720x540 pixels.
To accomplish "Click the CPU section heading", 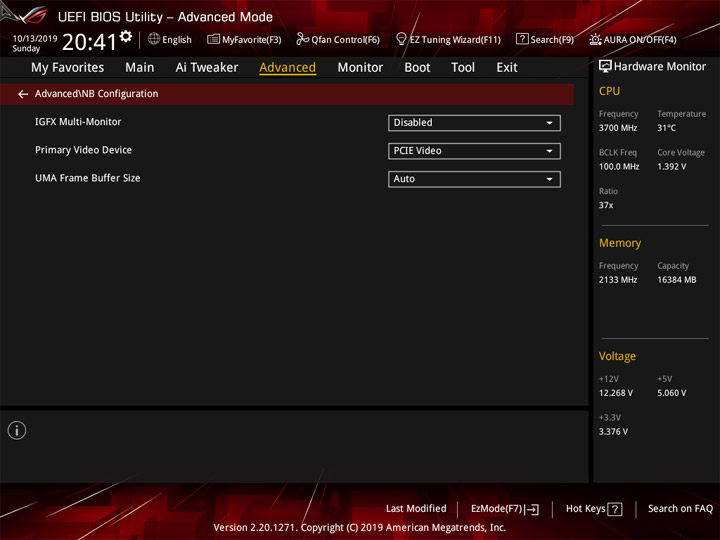I will coord(609,91).
